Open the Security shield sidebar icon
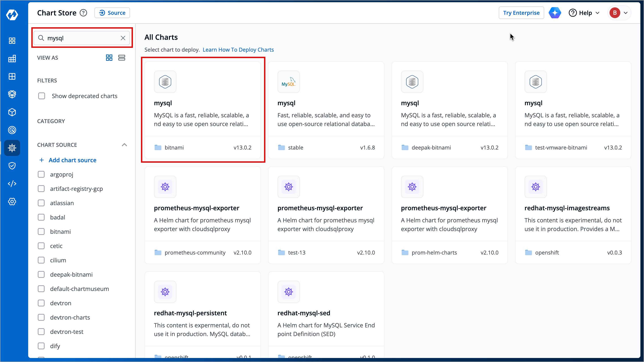The width and height of the screenshot is (644, 362). (x=12, y=166)
